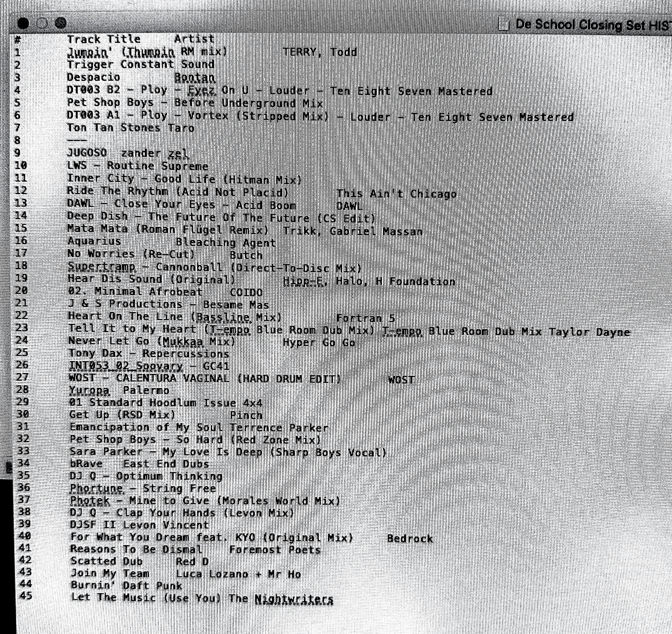Image resolution: width=672 pixels, height=634 pixels.
Task: Click the artist text 'Bleaching Agent'
Action: [x=226, y=243]
